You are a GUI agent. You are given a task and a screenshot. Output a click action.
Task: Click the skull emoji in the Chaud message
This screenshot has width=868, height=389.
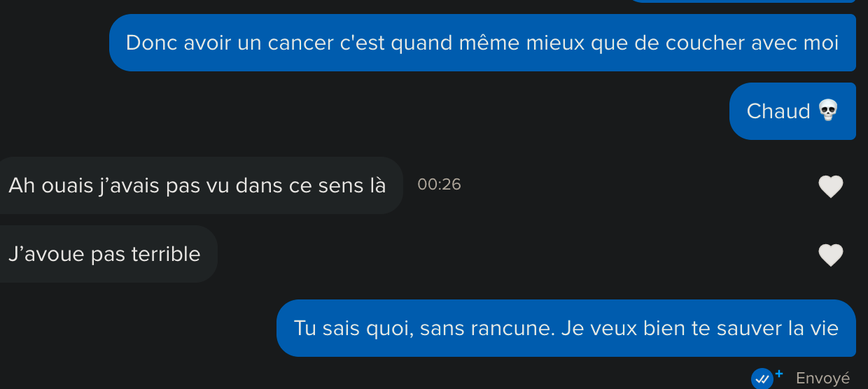click(828, 111)
